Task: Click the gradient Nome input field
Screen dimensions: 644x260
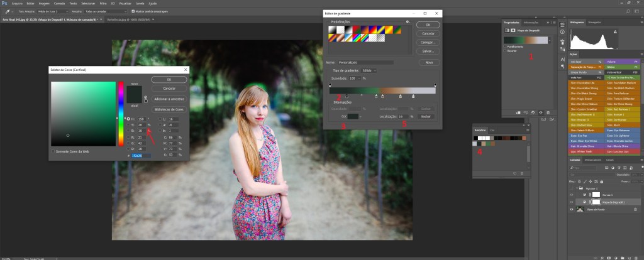Action: (365, 62)
